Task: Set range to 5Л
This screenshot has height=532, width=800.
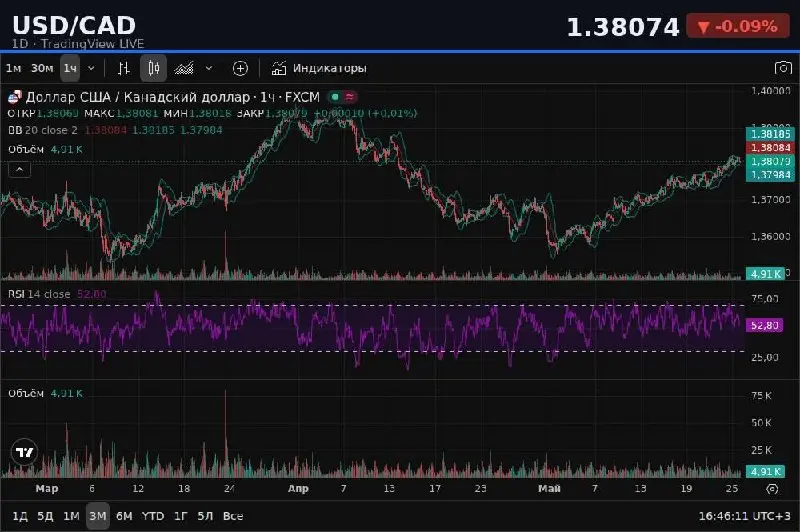Action: pyautogui.click(x=205, y=516)
